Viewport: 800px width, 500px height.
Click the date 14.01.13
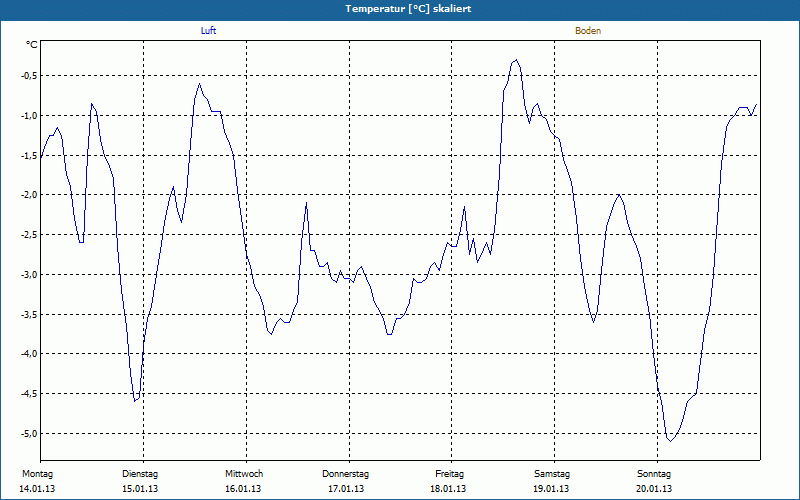coord(37,489)
